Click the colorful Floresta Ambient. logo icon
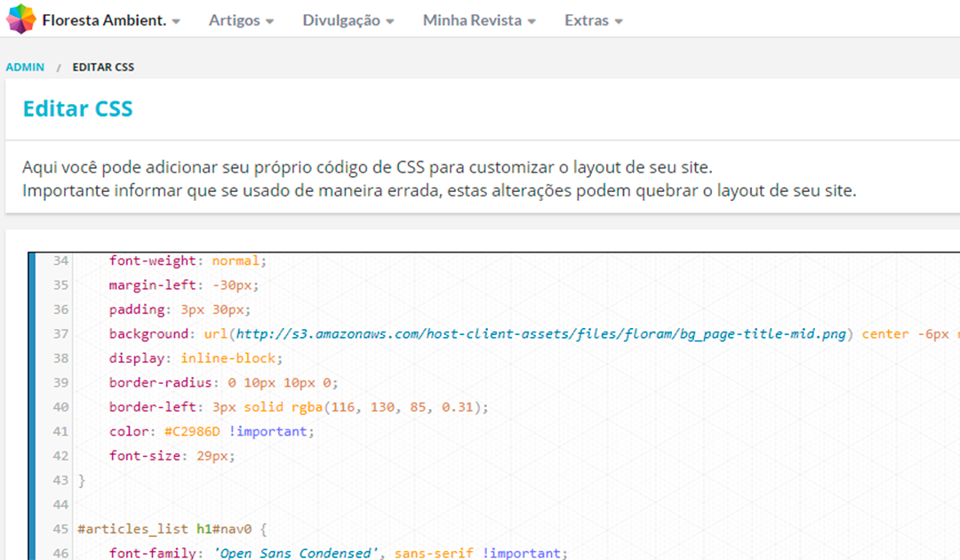The height and width of the screenshot is (560, 960). pyautogui.click(x=21, y=19)
